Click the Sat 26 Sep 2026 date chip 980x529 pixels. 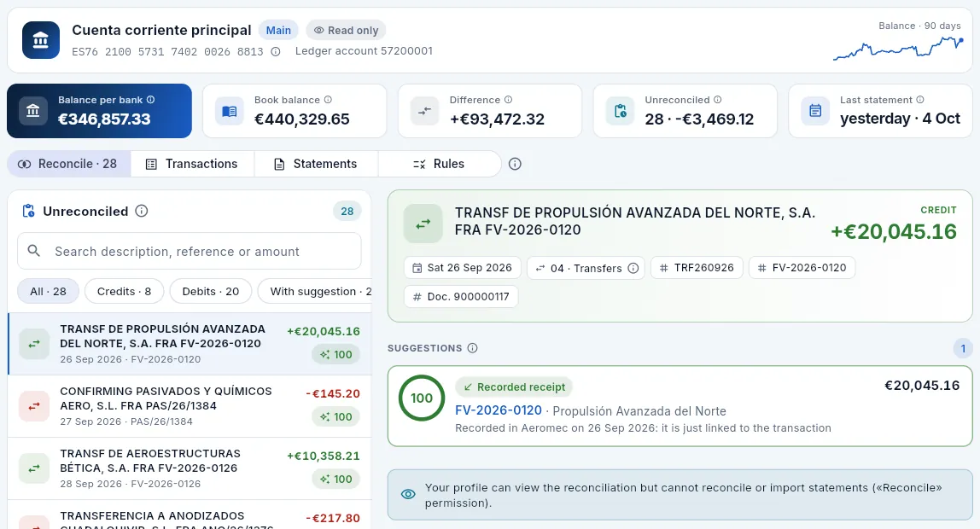tap(462, 267)
